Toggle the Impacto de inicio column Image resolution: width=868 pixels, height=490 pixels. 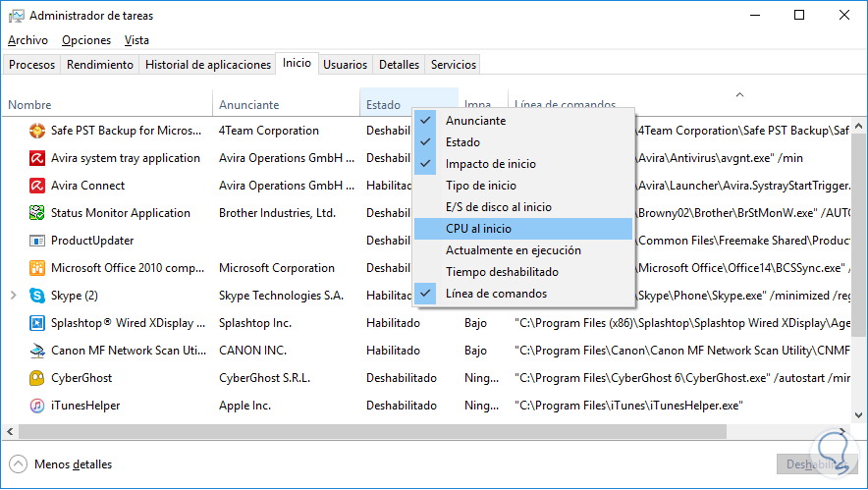pyautogui.click(x=490, y=164)
